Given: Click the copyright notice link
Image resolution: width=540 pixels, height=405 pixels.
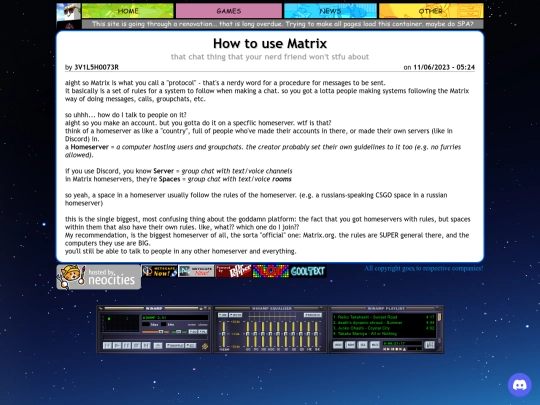Looking at the screenshot, I should pyautogui.click(x=424, y=268).
